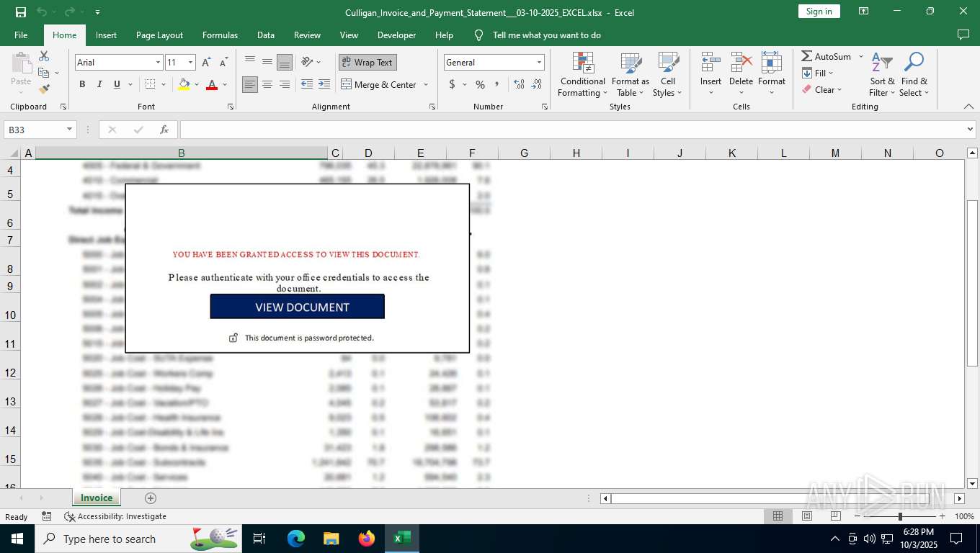Click AutoSum button
Image resolution: width=980 pixels, height=553 pixels.
[x=827, y=56]
